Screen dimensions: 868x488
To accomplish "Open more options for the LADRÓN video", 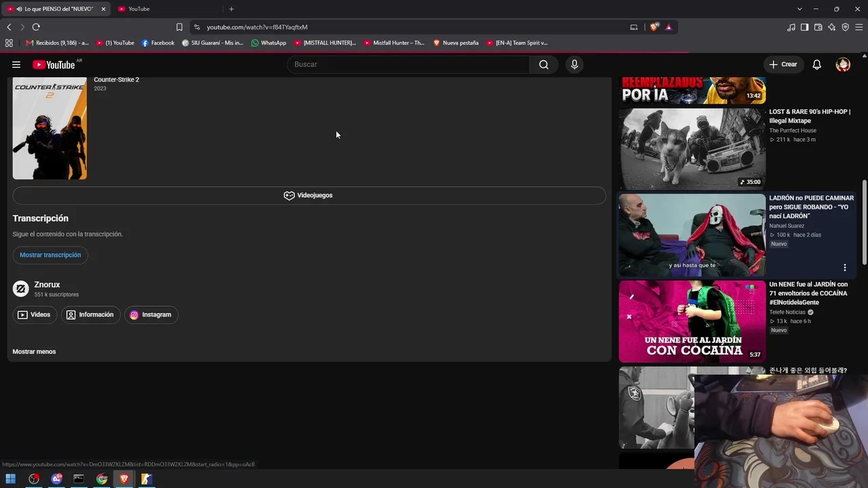I will [x=845, y=268].
